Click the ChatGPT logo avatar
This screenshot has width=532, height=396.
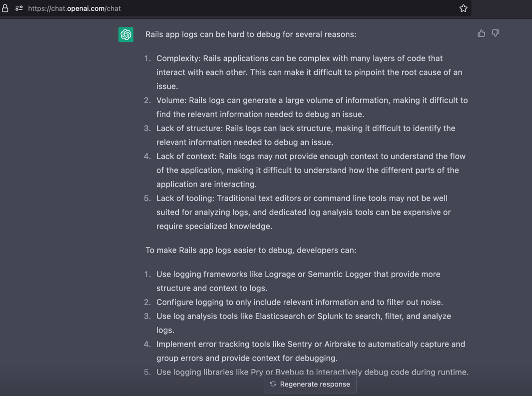pyautogui.click(x=126, y=34)
